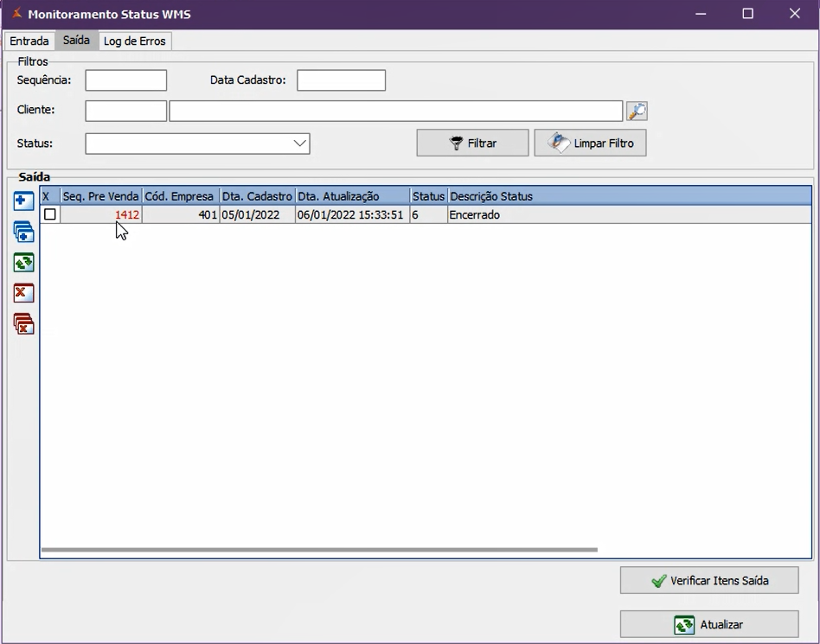
Task: Click the Cliente name input field
Action: point(396,111)
